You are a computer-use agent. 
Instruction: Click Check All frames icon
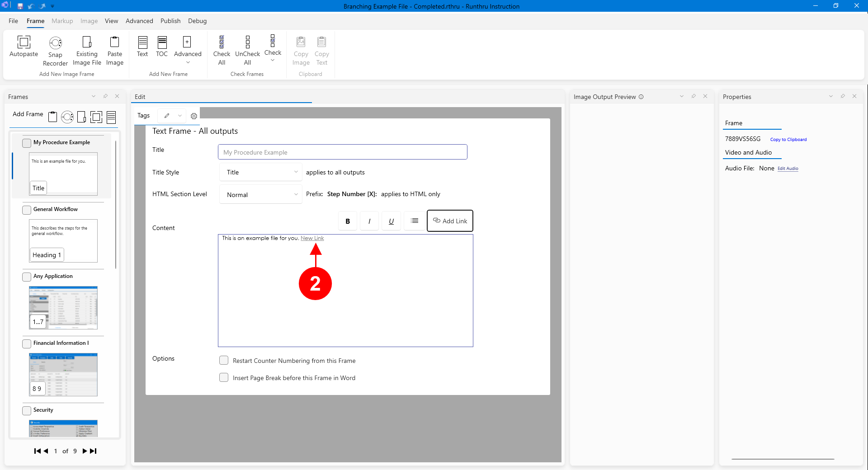coord(222,42)
